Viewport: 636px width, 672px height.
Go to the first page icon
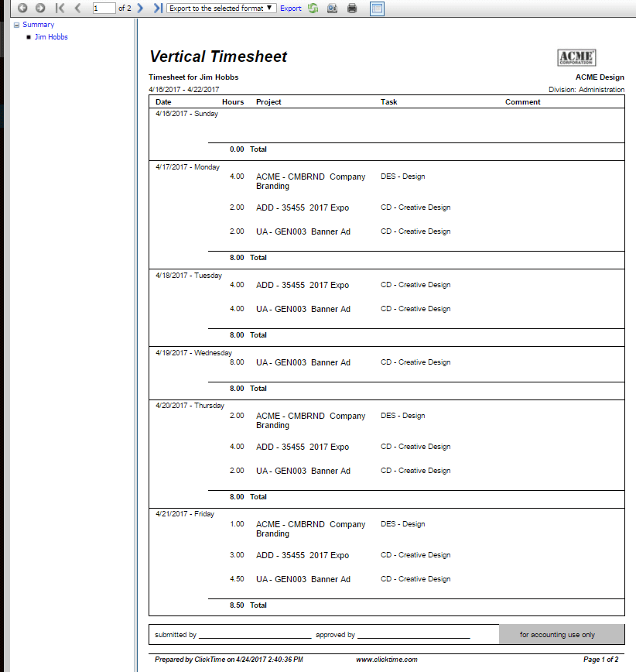59,9
